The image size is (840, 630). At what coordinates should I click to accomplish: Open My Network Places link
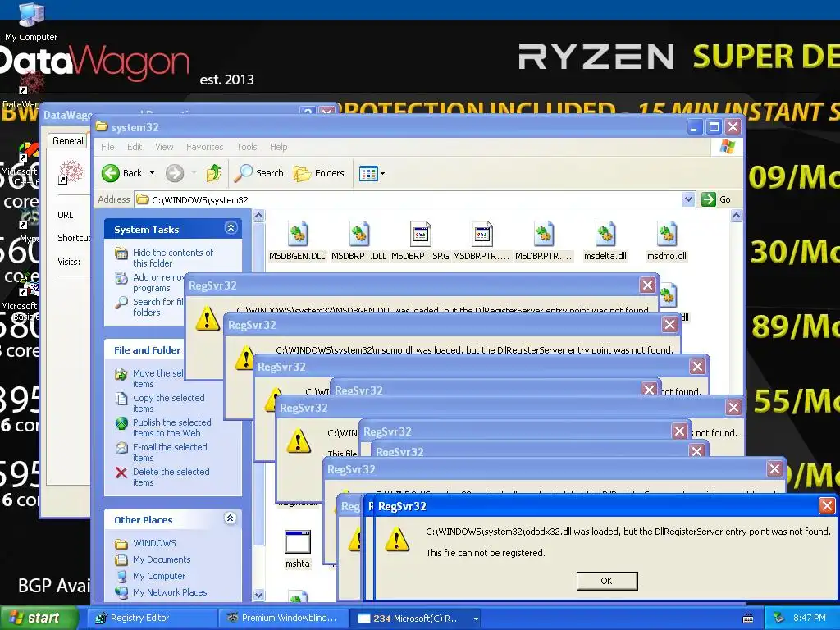170,592
